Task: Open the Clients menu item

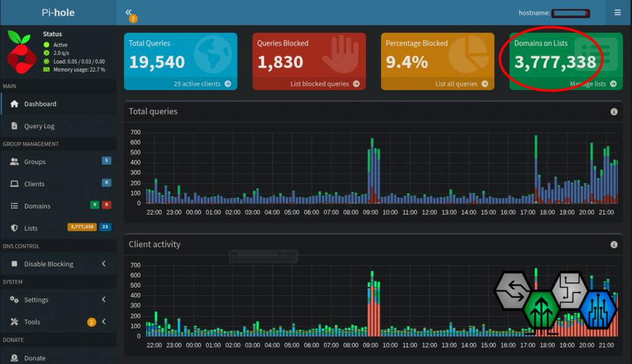Action: pyautogui.click(x=35, y=184)
